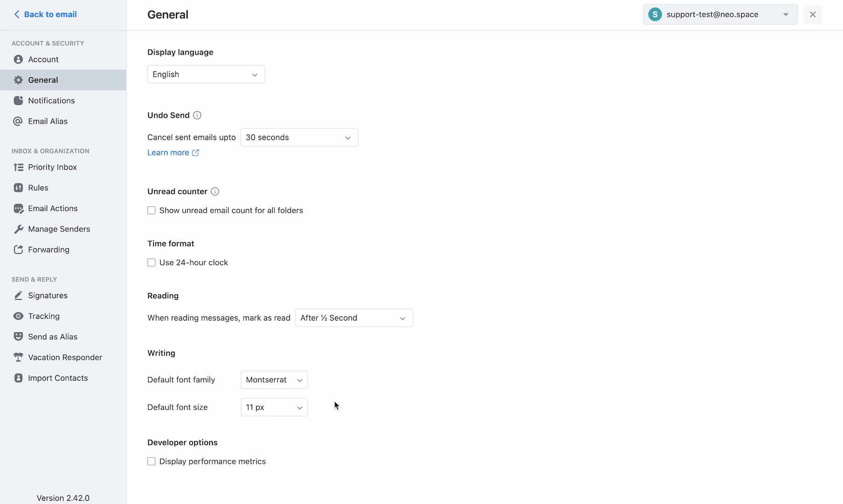
Task: Click the Rules icon in sidebar
Action: [x=18, y=188]
